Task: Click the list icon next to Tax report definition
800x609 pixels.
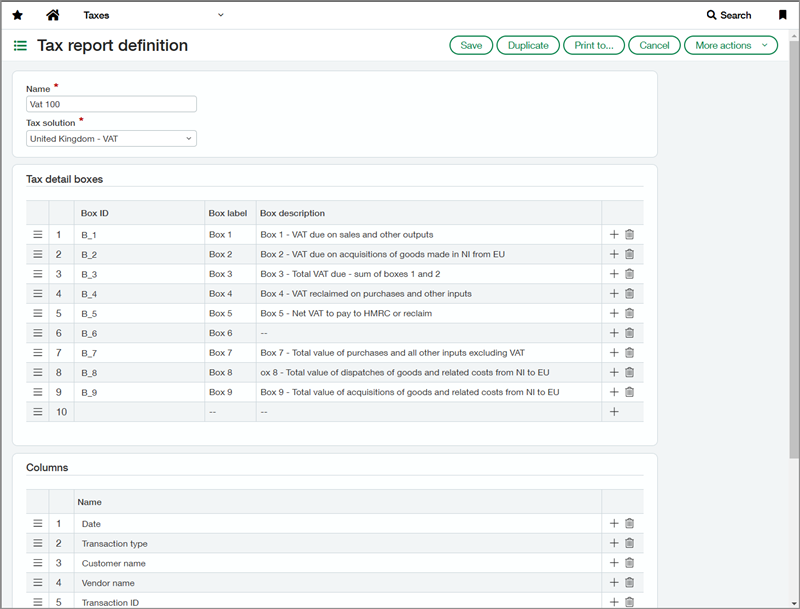Action: point(19,45)
